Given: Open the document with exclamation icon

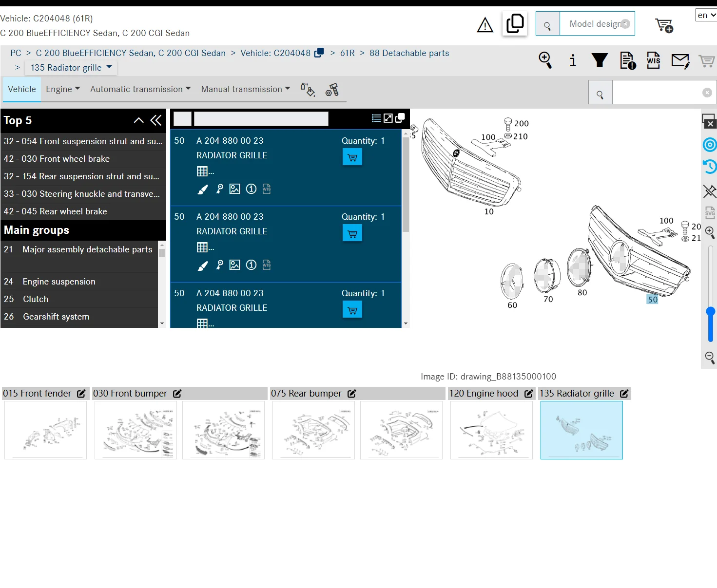Looking at the screenshot, I should pyautogui.click(x=628, y=60).
